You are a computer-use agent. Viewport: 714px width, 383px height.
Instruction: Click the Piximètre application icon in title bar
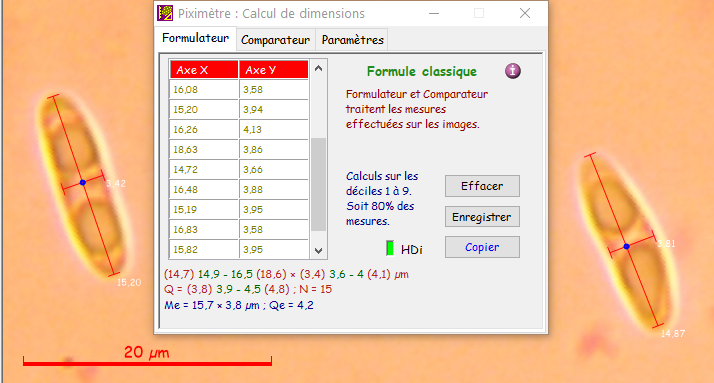(165, 13)
